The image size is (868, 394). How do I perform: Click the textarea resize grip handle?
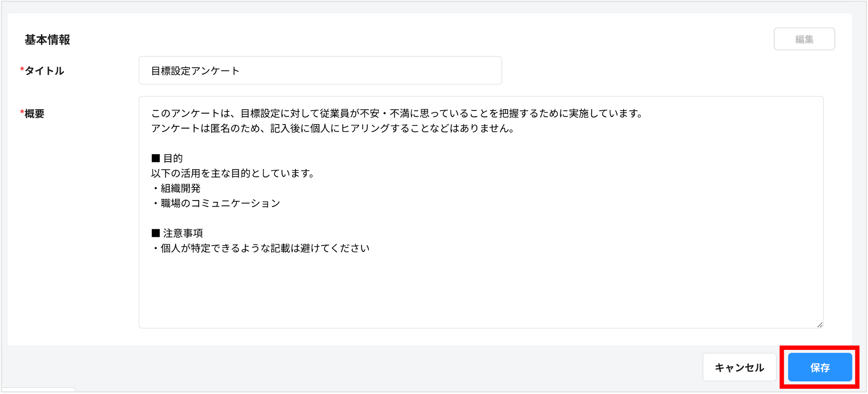820,325
